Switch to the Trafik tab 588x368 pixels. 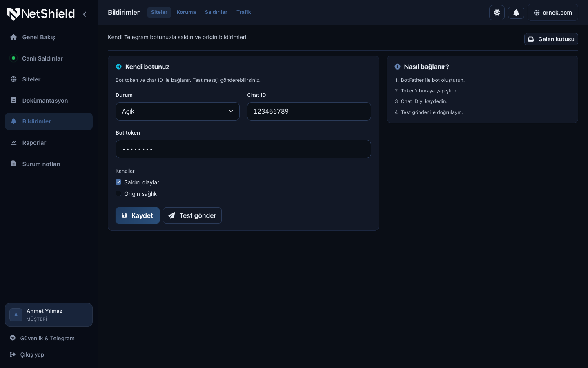point(244,12)
